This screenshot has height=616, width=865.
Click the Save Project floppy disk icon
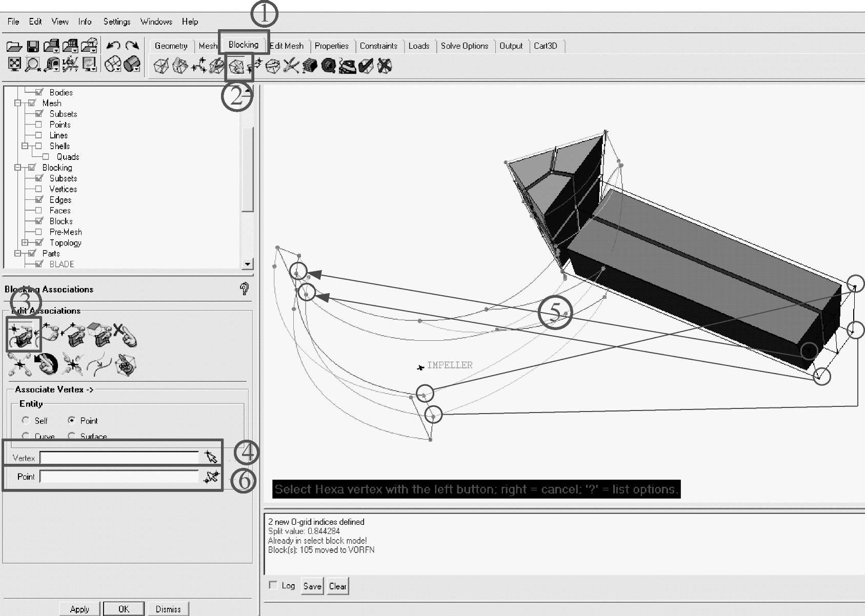click(33, 47)
